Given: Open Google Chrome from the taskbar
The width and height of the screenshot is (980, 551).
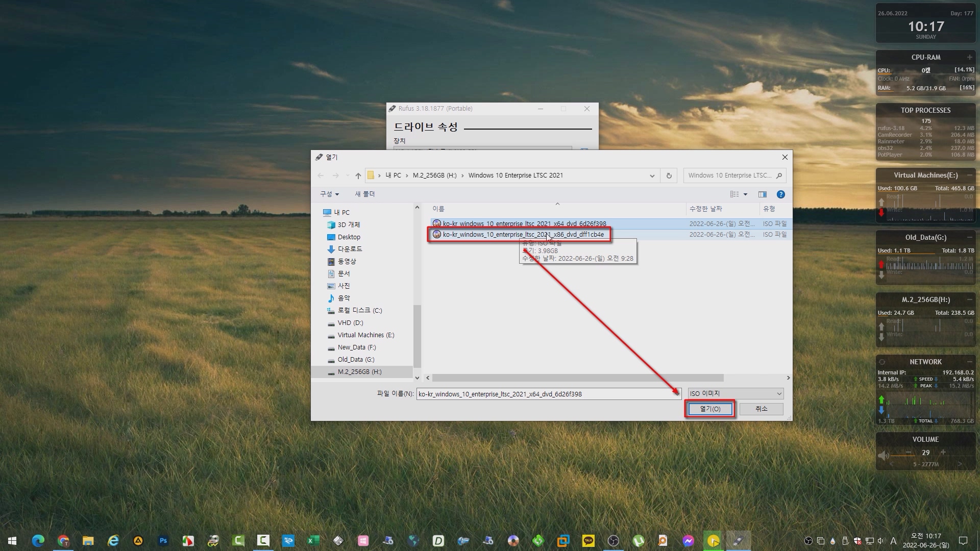Looking at the screenshot, I should coord(63,541).
